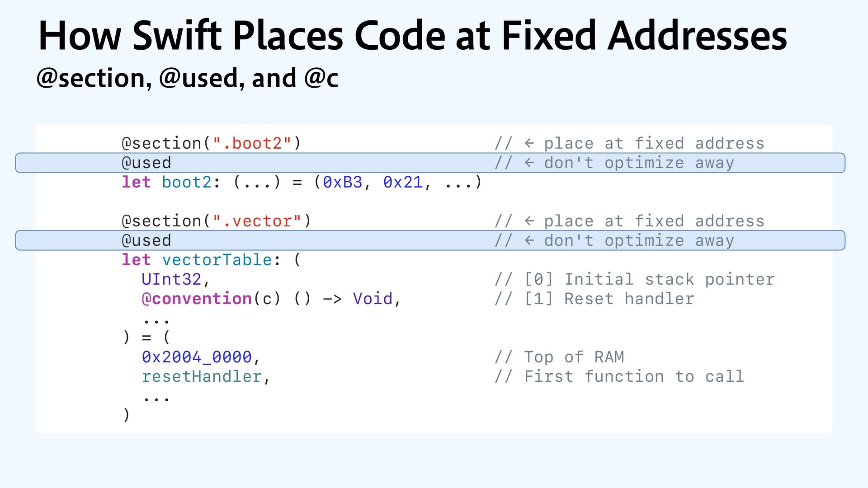This screenshot has height=488, width=868.
Task: Click the 0x2004_0000 address literal
Action: coord(197,357)
